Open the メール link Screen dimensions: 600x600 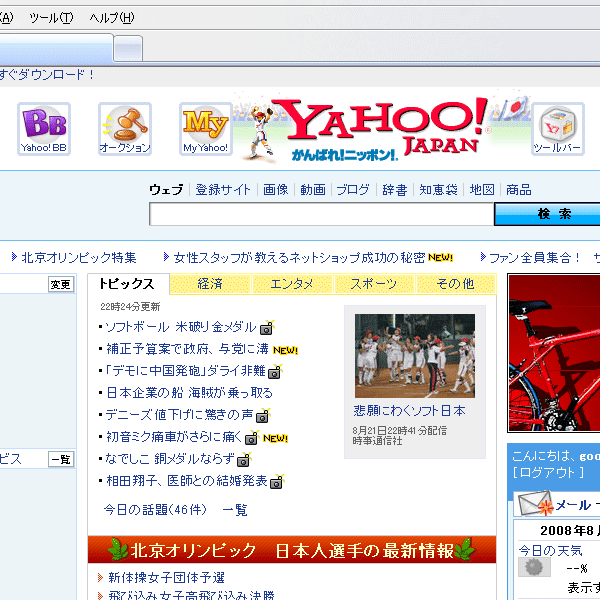click(x=573, y=506)
